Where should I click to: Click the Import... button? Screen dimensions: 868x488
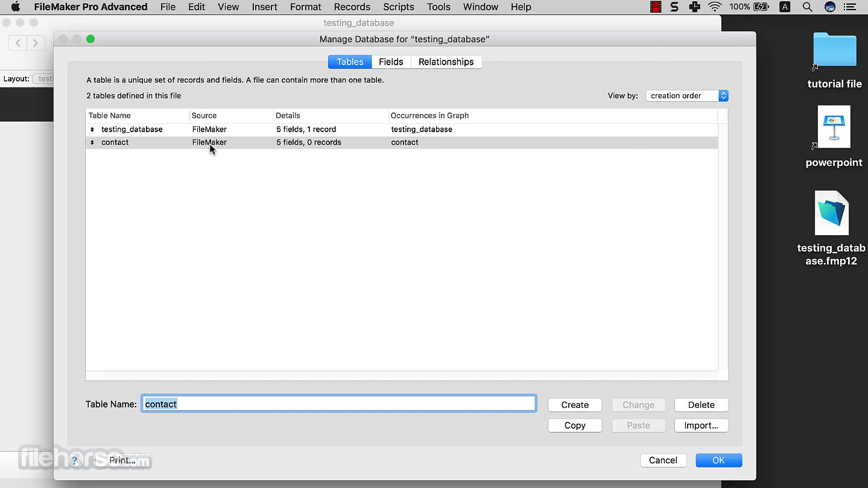(x=702, y=426)
